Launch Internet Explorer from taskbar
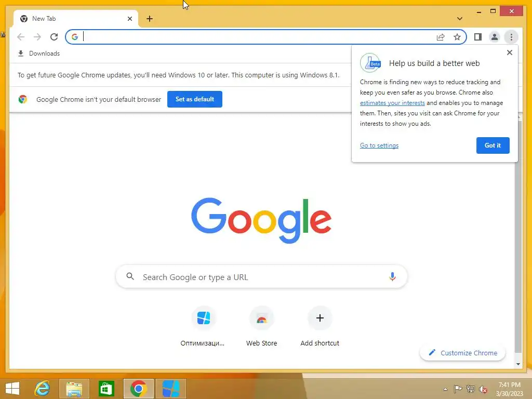The image size is (532, 399). (x=43, y=389)
